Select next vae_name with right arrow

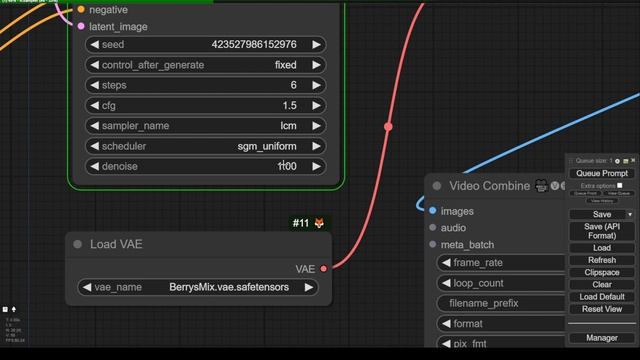coord(309,287)
